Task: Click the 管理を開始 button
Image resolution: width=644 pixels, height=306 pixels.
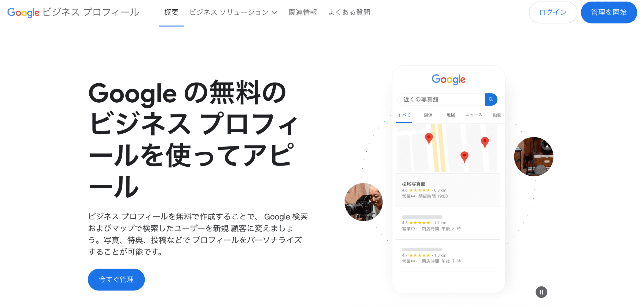Action: [609, 12]
